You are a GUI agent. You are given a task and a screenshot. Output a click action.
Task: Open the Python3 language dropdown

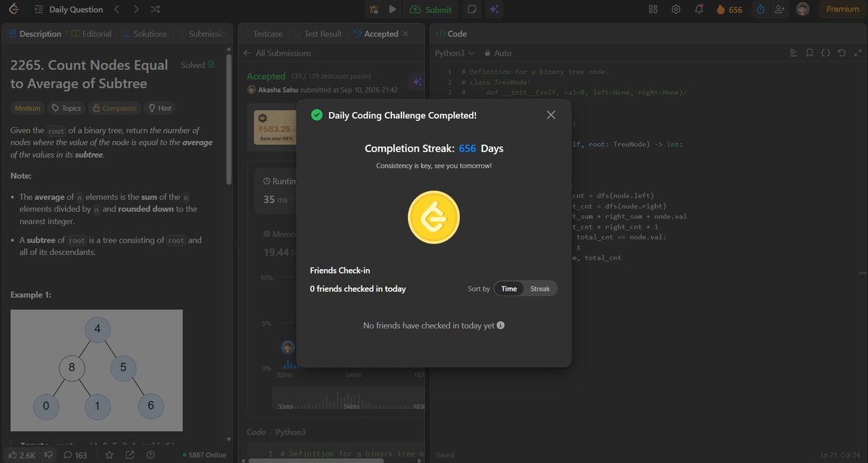454,53
